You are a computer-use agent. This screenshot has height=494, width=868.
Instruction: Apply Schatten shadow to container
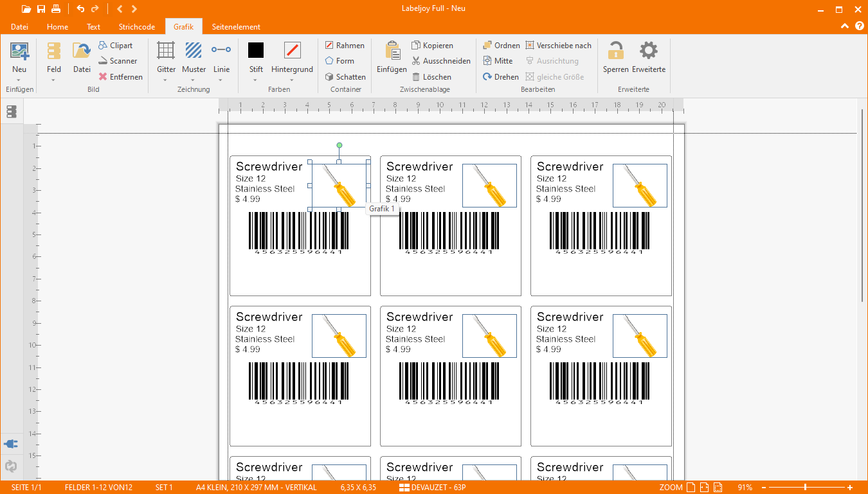click(x=345, y=76)
